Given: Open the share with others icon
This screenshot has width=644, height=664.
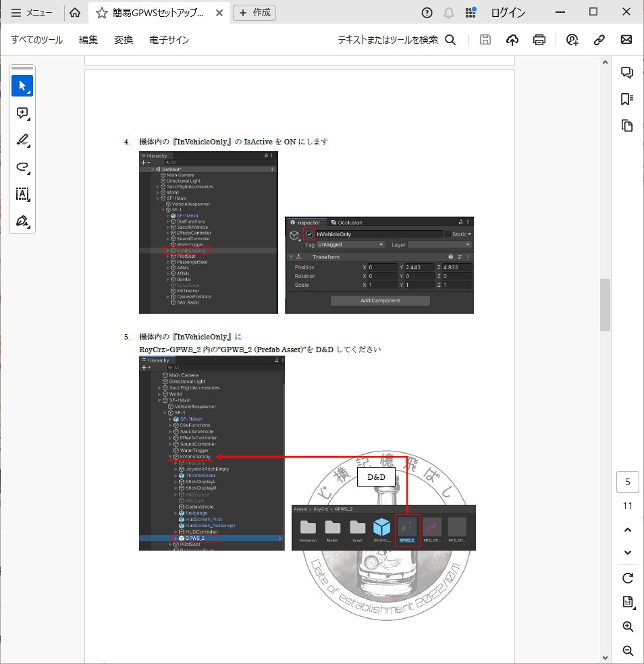Looking at the screenshot, I should pyautogui.click(x=572, y=40).
